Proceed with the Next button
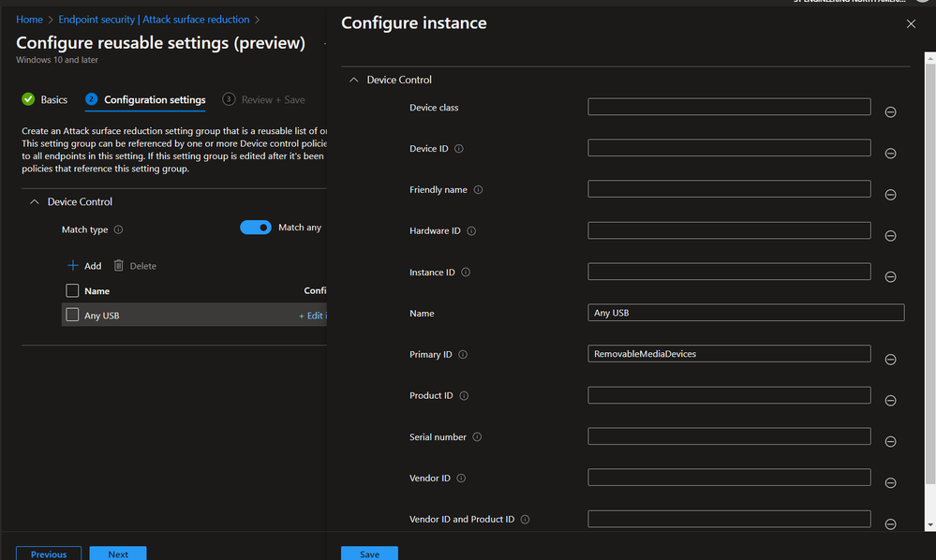The width and height of the screenshot is (936, 560). tap(118, 553)
